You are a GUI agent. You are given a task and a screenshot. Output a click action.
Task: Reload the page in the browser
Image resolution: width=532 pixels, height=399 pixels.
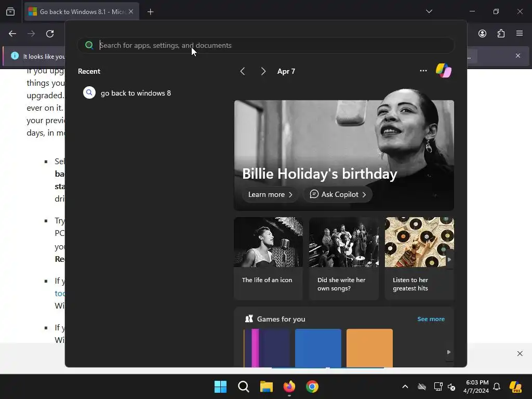pyautogui.click(x=50, y=34)
